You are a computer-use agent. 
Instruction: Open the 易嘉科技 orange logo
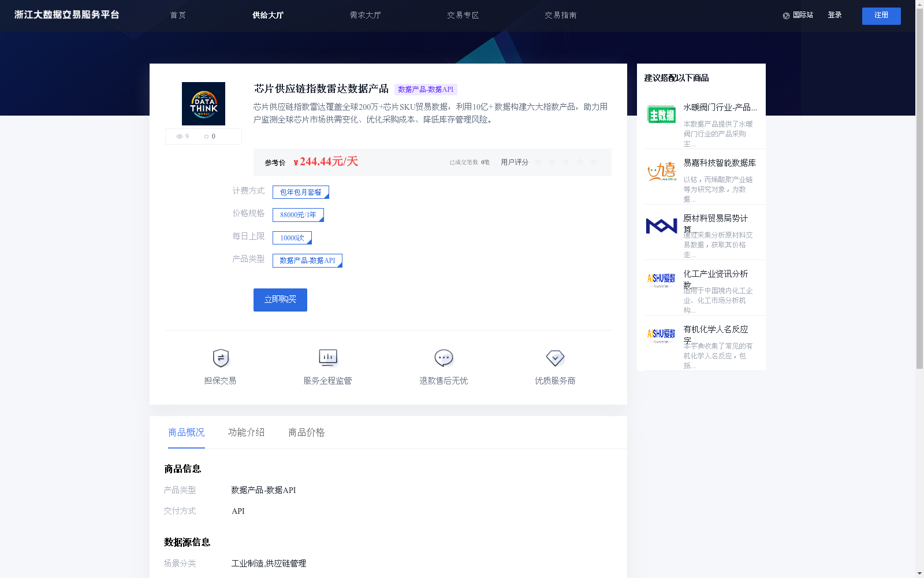[661, 171]
